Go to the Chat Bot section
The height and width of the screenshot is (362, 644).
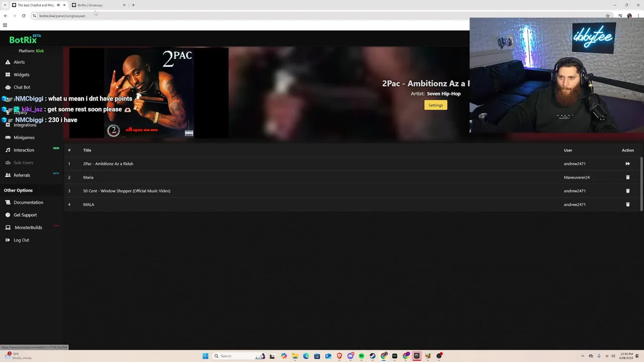click(22, 87)
